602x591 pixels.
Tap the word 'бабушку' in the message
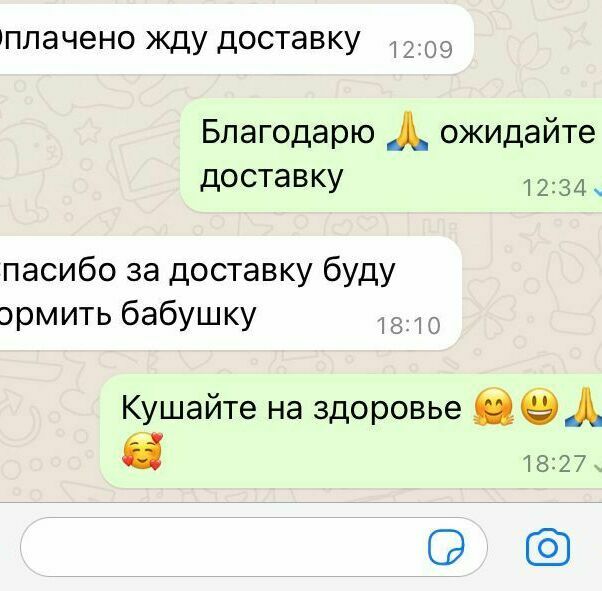tap(189, 315)
